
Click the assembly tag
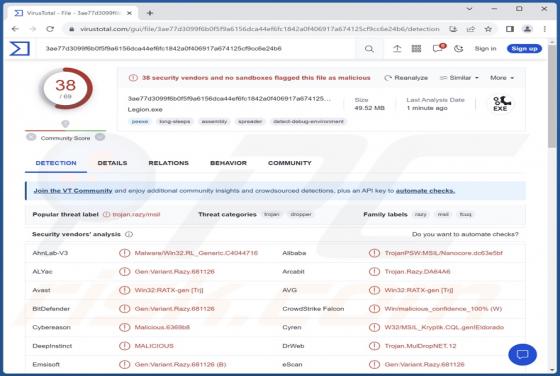214,122
